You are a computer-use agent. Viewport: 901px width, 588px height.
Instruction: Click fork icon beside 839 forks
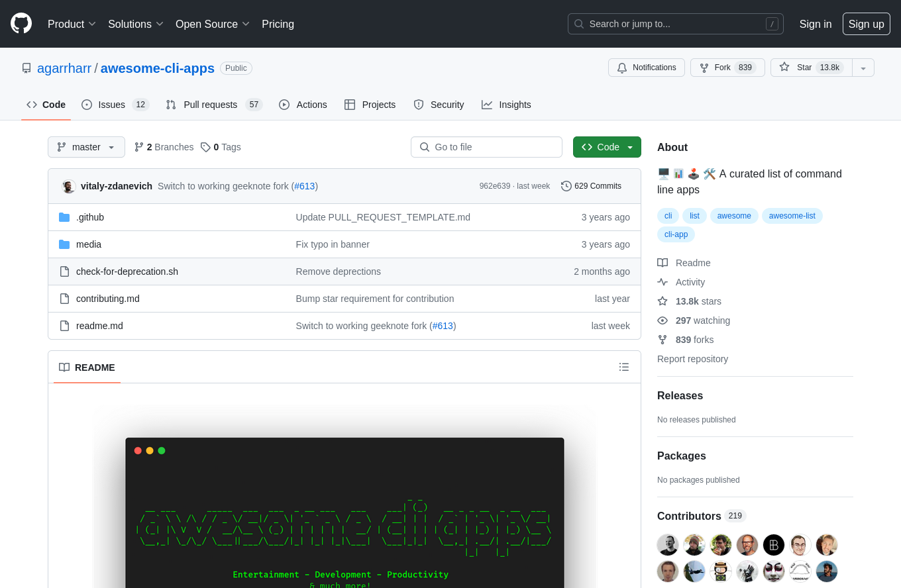pos(662,340)
